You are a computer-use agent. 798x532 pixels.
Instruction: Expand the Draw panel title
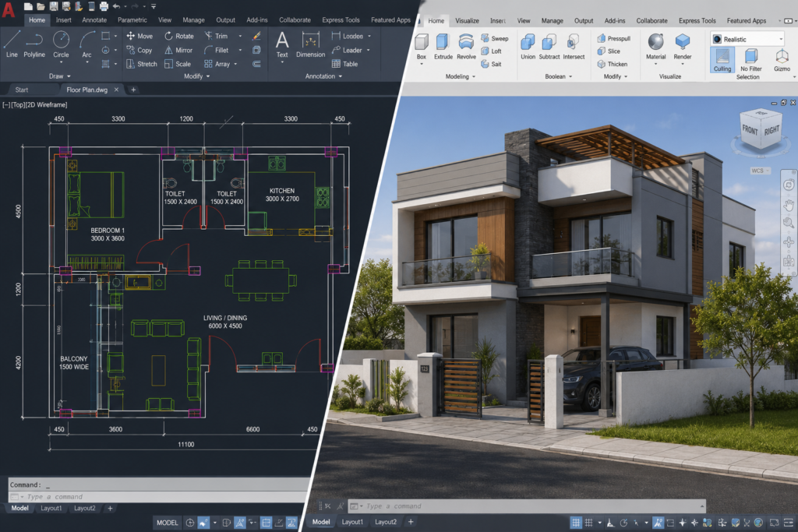tap(59, 76)
